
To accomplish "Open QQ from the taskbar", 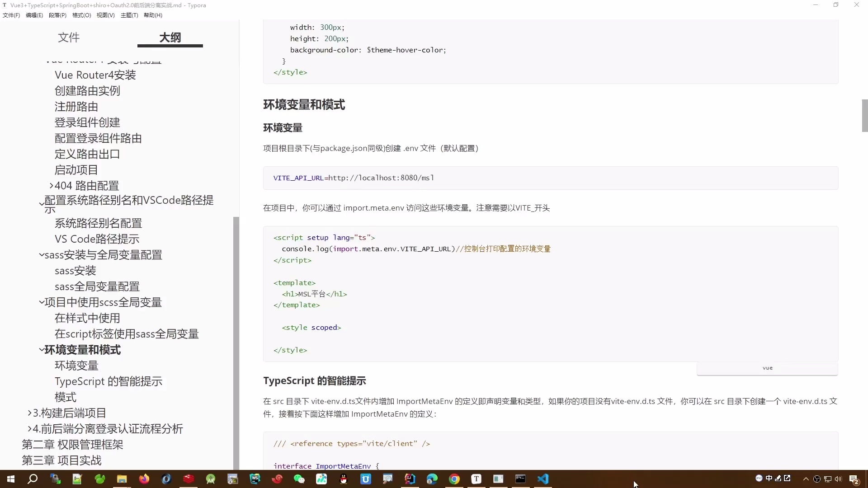I will click(x=343, y=479).
